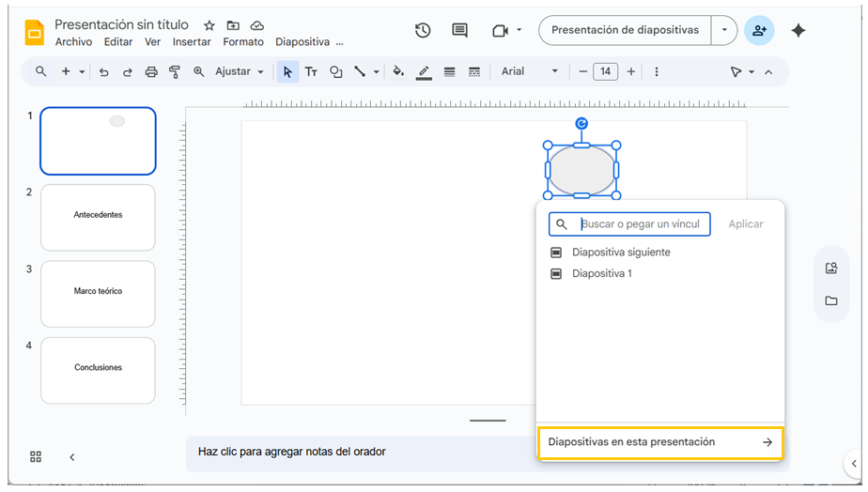Select the Marco teórico slide thumbnail

98,294
